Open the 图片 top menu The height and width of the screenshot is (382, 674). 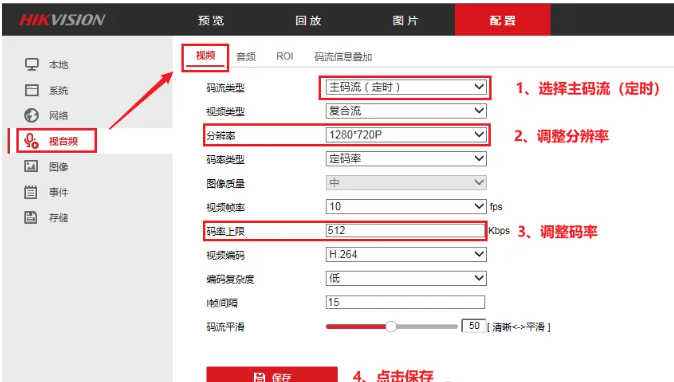(x=405, y=20)
